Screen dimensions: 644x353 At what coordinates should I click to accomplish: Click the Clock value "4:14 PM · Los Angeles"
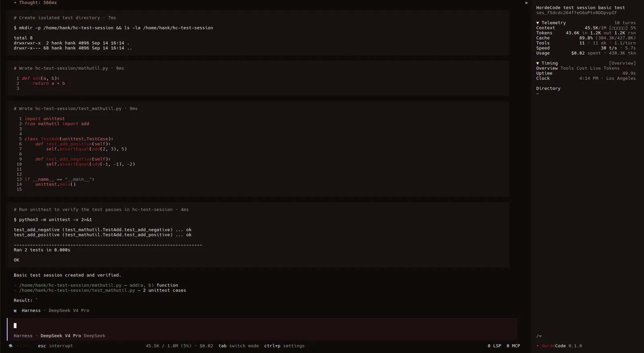607,78
